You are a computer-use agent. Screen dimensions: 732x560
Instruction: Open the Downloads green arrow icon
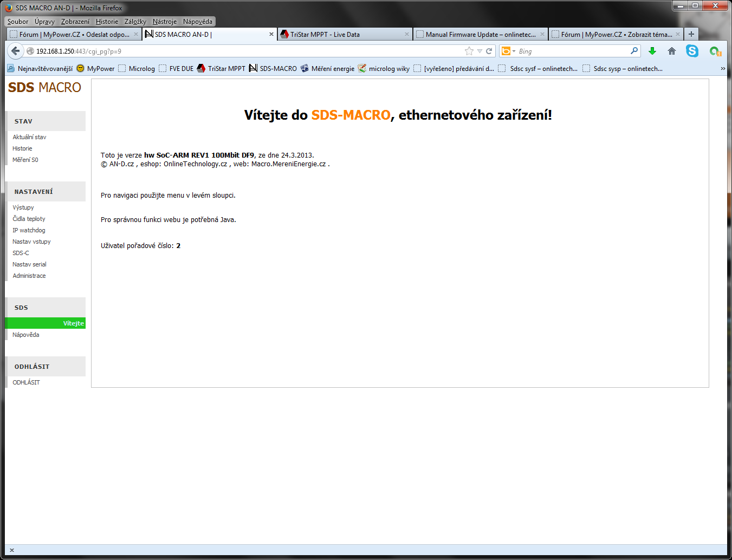pyautogui.click(x=652, y=51)
